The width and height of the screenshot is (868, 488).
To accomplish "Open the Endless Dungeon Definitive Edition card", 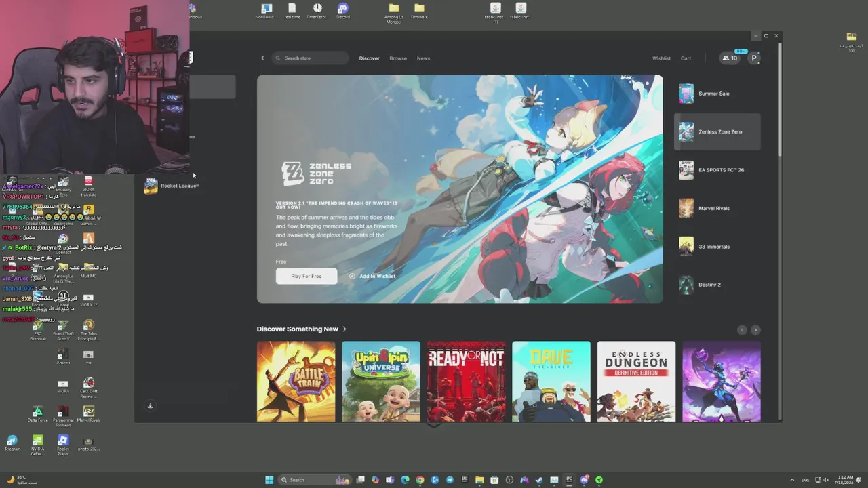I will click(636, 382).
